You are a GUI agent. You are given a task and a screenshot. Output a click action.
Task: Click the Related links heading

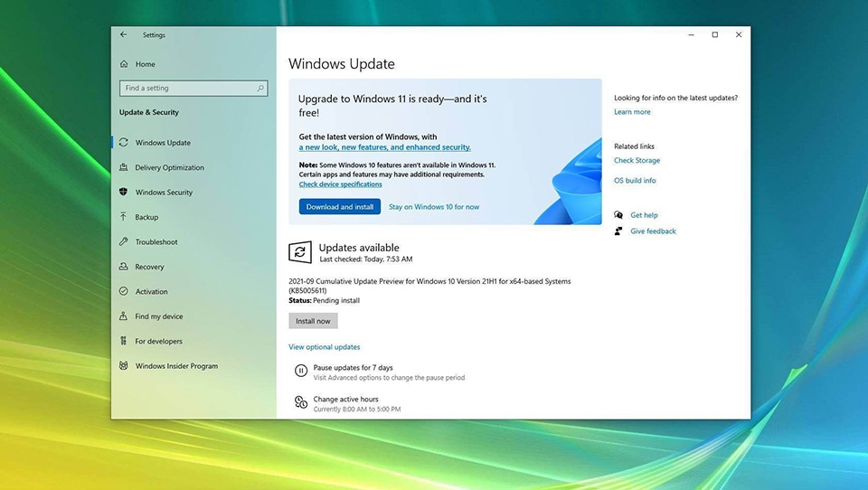(x=634, y=146)
